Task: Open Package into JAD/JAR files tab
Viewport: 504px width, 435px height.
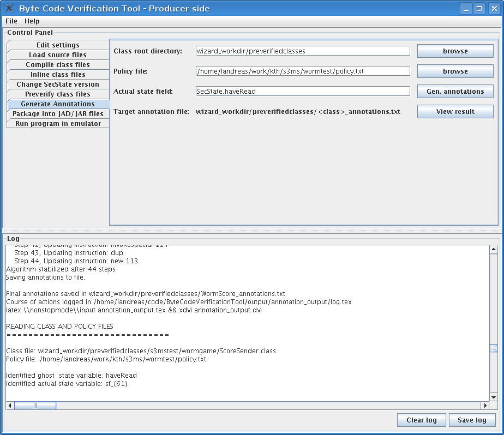Action: point(58,114)
